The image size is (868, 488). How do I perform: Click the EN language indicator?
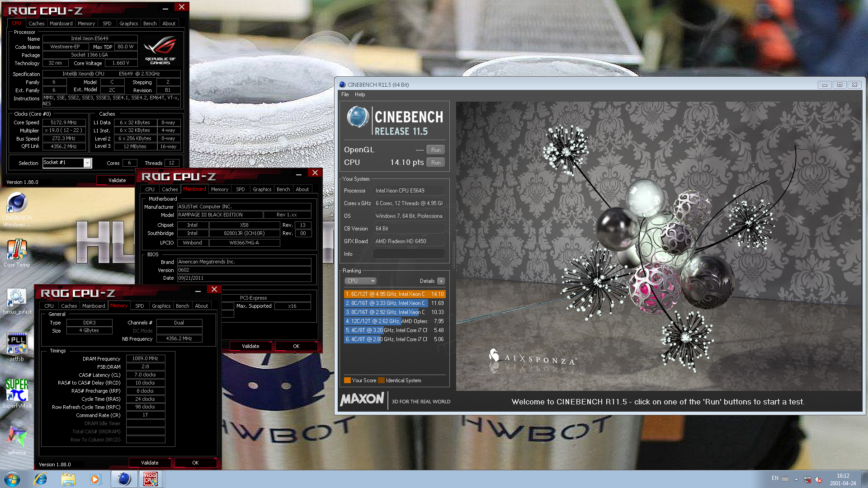tap(775, 478)
